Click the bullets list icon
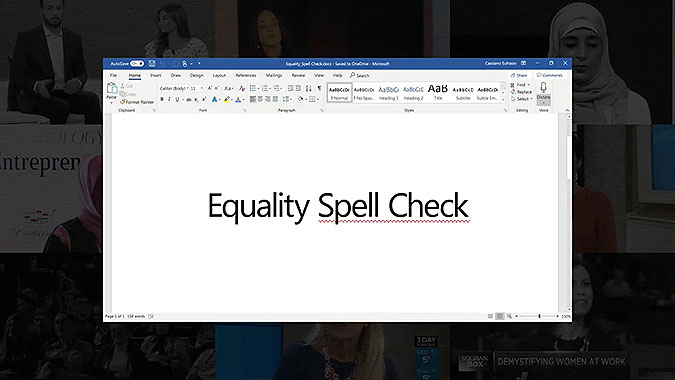Viewport: 675px width, 380px height. (x=253, y=88)
